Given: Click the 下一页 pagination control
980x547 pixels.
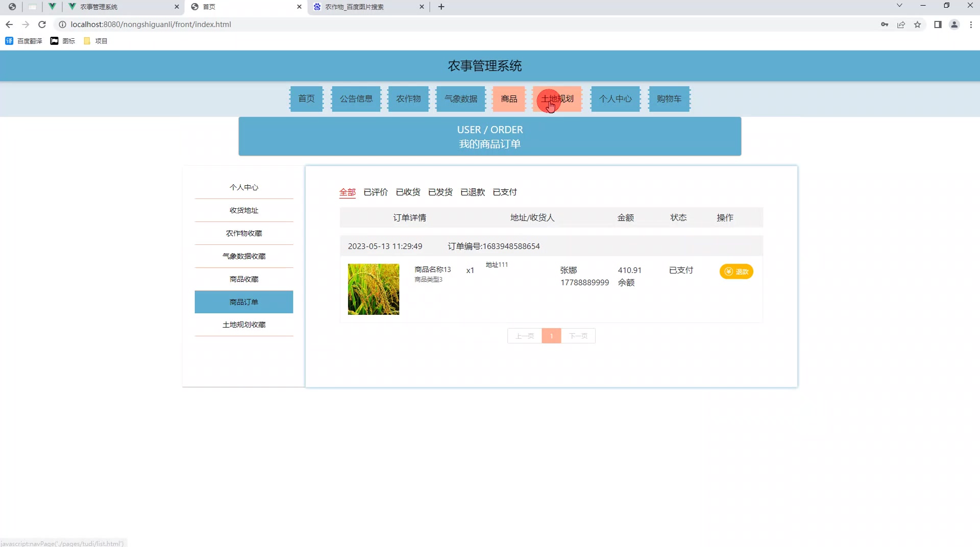Looking at the screenshot, I should (x=578, y=336).
